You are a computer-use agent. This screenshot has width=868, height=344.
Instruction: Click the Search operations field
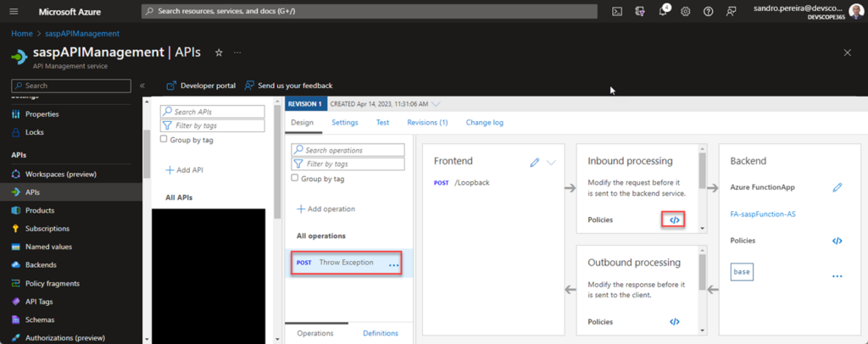[x=347, y=150]
